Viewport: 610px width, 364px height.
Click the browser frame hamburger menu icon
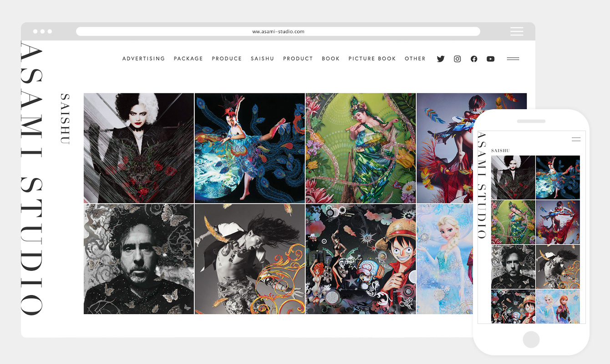pos(517,31)
